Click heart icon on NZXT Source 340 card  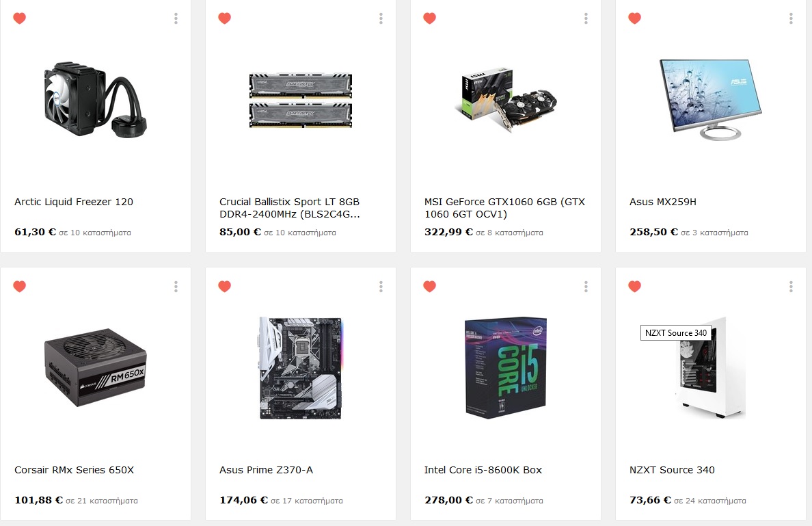click(635, 287)
